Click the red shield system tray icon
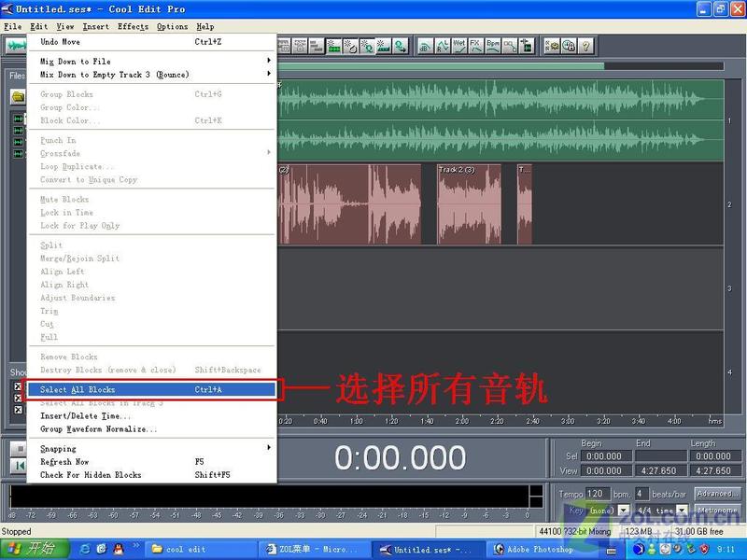The width and height of the screenshot is (747, 560). click(x=704, y=549)
